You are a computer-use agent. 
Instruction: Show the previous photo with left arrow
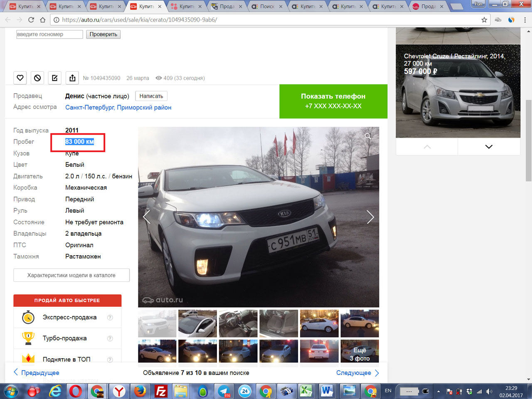147,217
